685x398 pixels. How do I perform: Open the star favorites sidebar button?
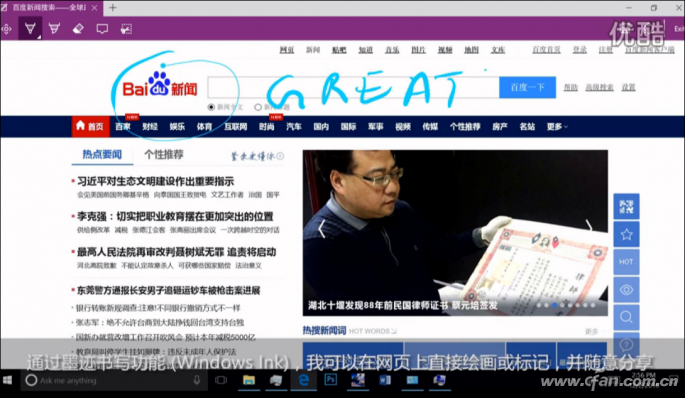point(626,235)
